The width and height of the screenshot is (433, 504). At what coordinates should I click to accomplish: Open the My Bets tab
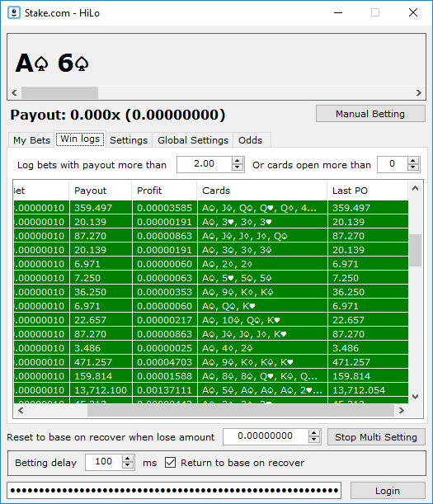click(31, 140)
